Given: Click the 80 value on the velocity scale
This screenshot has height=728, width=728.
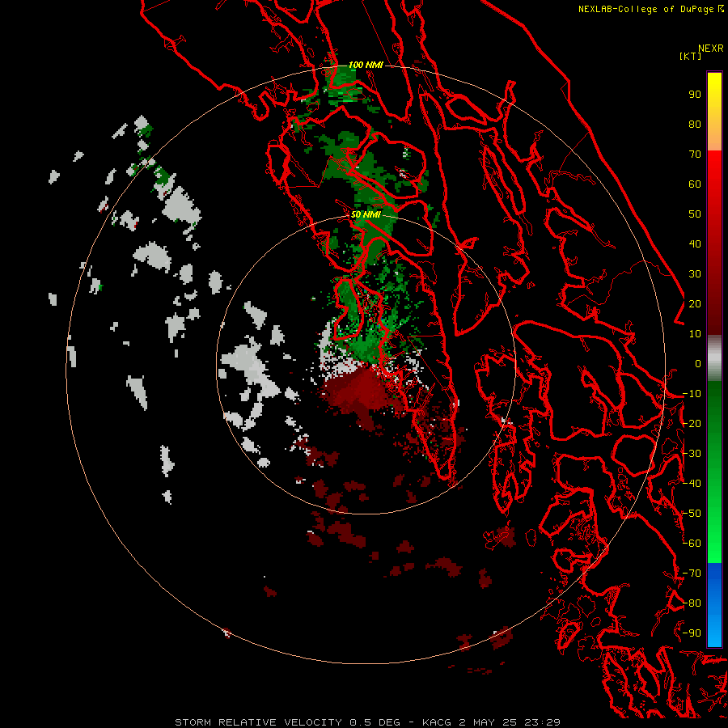Looking at the screenshot, I should [x=695, y=124].
